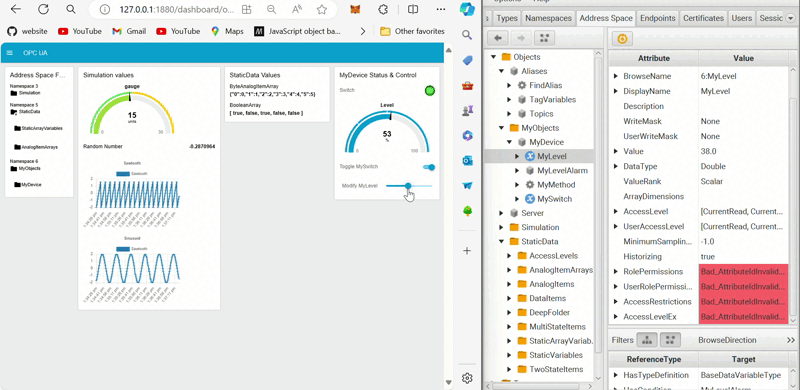Collapse the MyObjects node
The height and width of the screenshot is (390, 800).
501,128
